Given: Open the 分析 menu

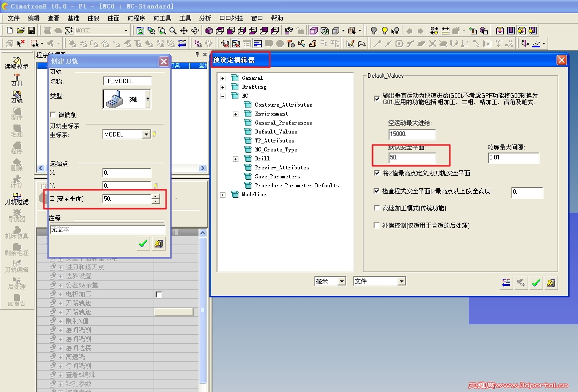Looking at the screenshot, I should [205, 18].
